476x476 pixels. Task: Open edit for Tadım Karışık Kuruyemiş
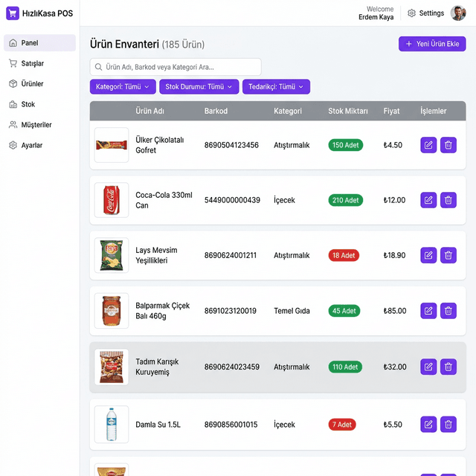click(x=428, y=367)
